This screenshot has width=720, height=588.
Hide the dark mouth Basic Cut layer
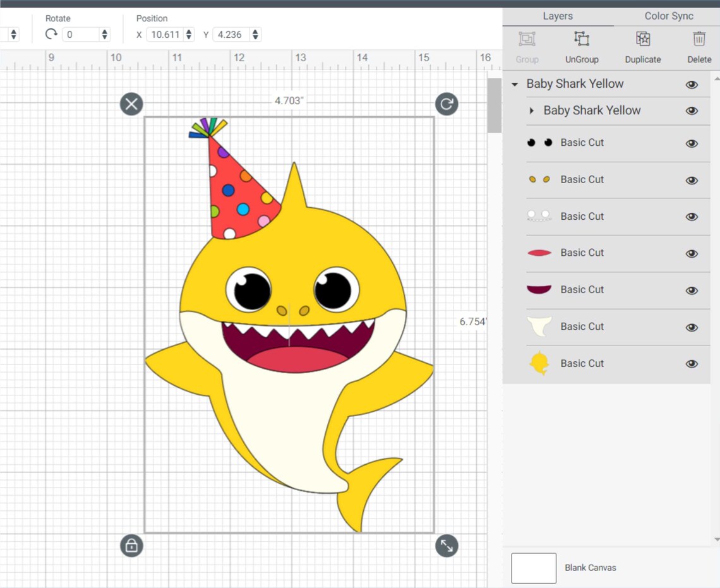click(692, 290)
